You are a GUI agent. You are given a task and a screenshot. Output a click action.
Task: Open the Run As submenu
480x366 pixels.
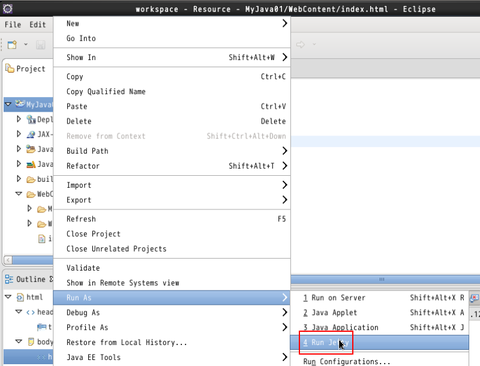[x=172, y=298]
